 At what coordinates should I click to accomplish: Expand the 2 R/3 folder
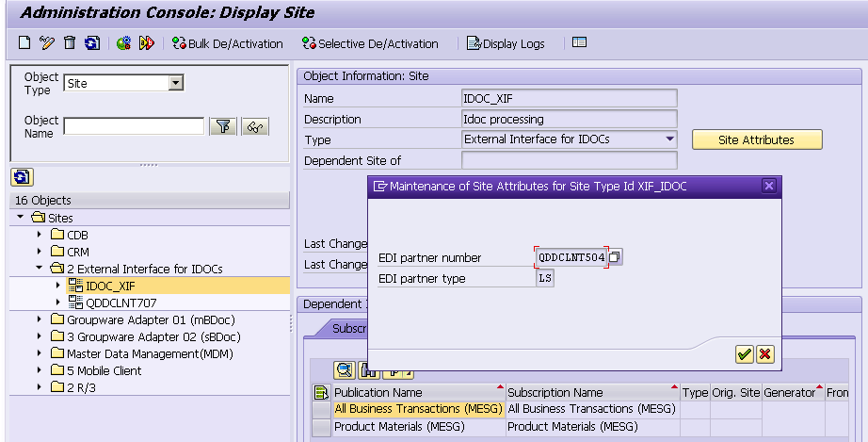39,387
